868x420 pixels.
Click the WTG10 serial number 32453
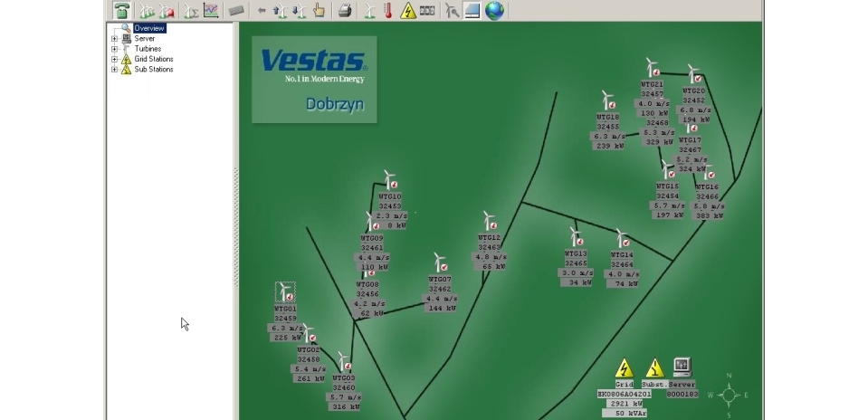(390, 206)
